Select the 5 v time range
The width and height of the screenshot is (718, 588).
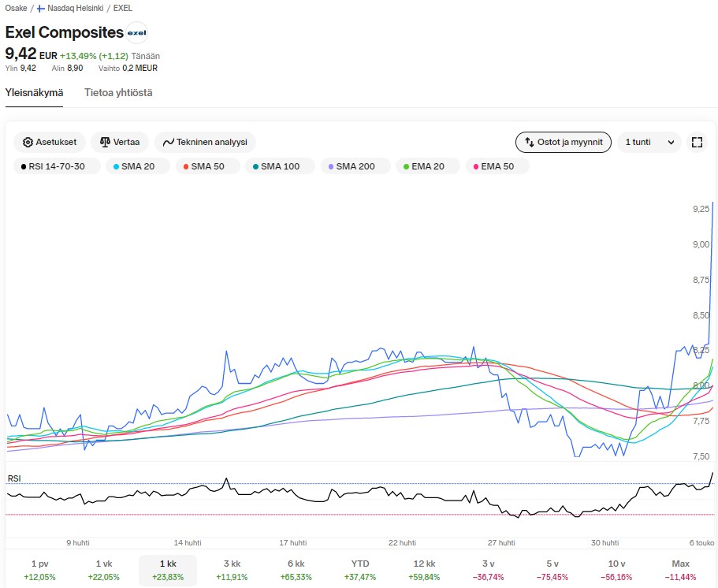coord(552,570)
